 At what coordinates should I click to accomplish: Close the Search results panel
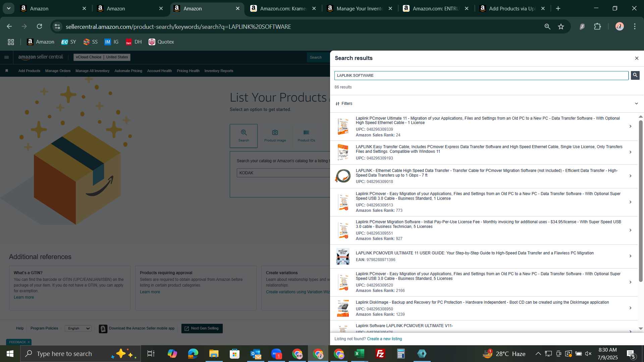(x=637, y=58)
